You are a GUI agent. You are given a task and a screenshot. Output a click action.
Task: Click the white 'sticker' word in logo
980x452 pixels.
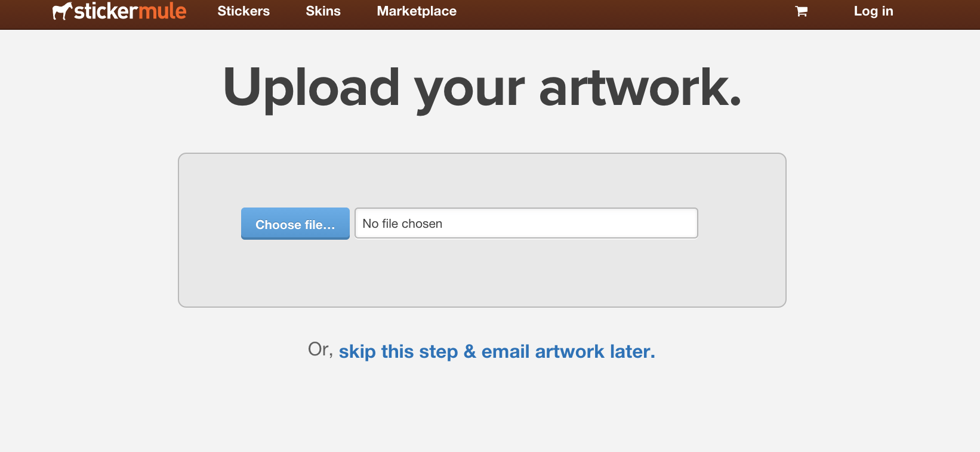coord(106,11)
